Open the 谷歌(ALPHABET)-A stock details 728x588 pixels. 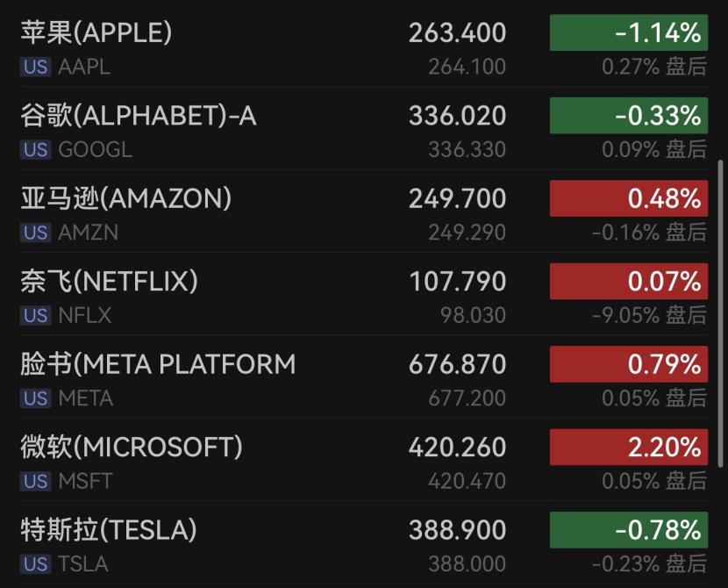tap(139, 116)
